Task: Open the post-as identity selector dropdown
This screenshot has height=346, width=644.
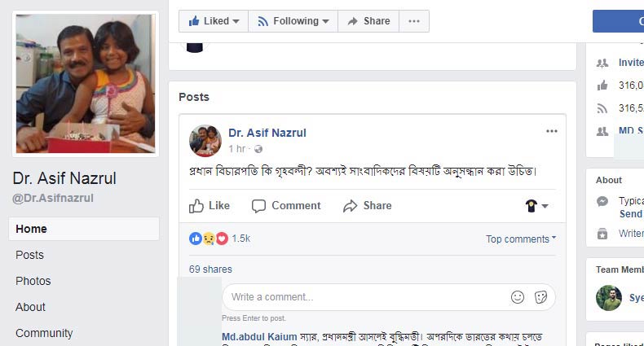Action: pos(536,206)
